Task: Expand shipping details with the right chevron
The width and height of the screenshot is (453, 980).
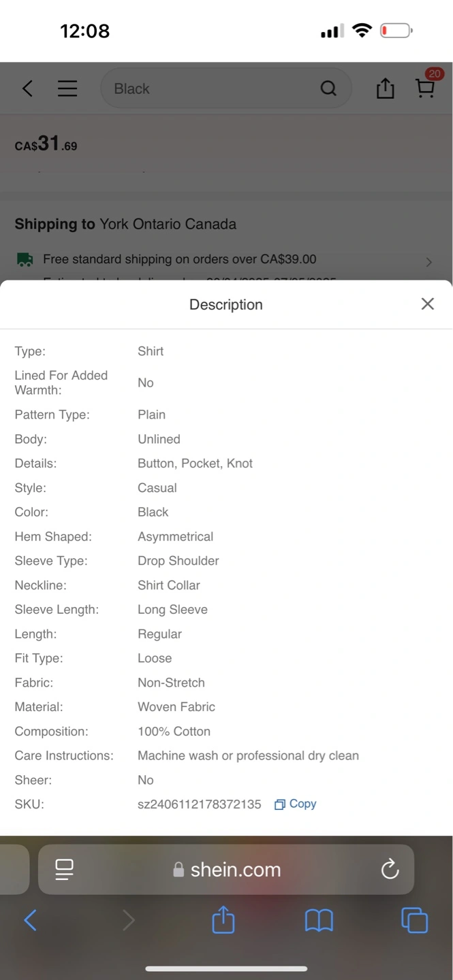Action: (428, 262)
